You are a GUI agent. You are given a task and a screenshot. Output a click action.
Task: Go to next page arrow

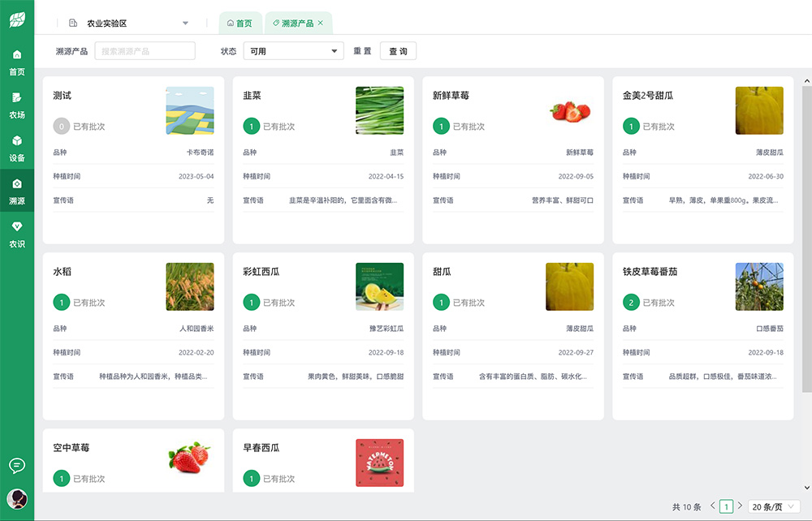click(740, 506)
